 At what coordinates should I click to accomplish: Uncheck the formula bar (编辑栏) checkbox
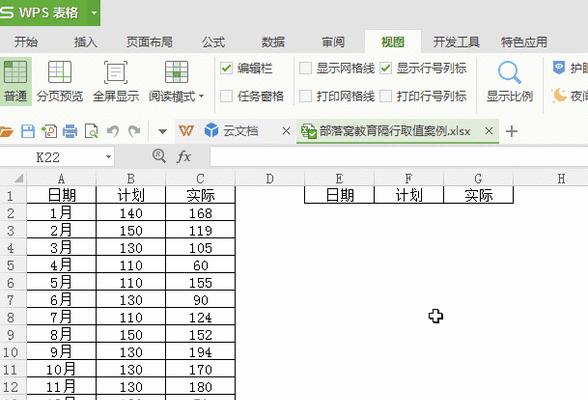[226, 68]
